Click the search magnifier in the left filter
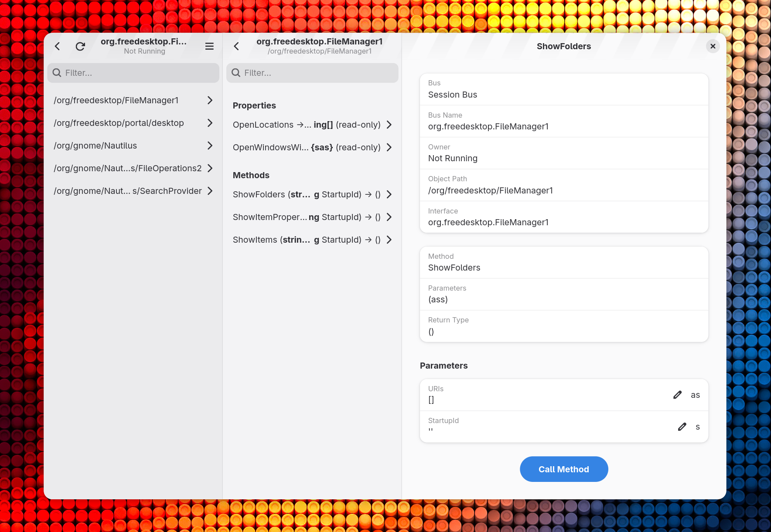Viewport: 771px width, 532px height. 57,73
